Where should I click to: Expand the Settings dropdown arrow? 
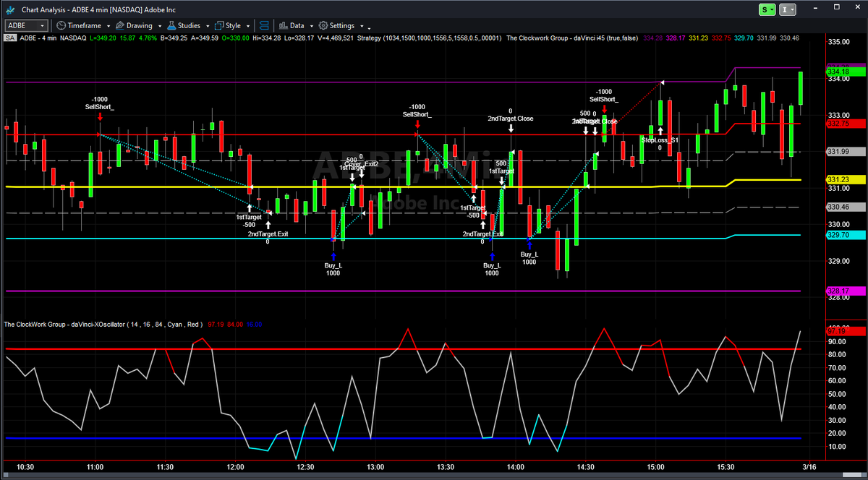tap(362, 26)
